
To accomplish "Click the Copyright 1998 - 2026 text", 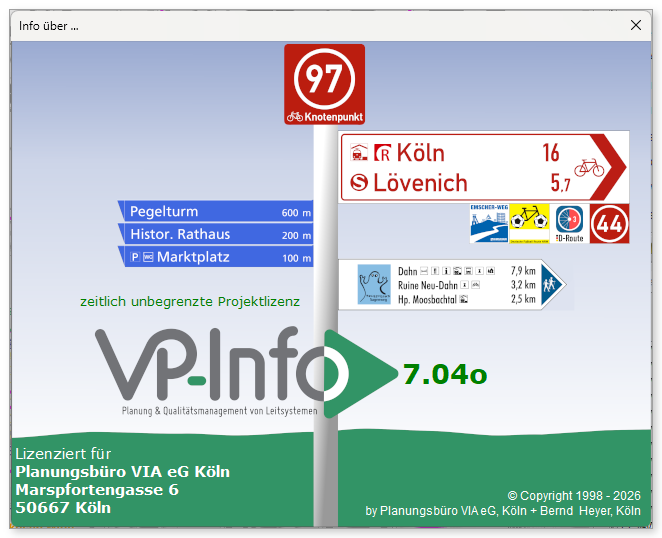I will 574,495.
